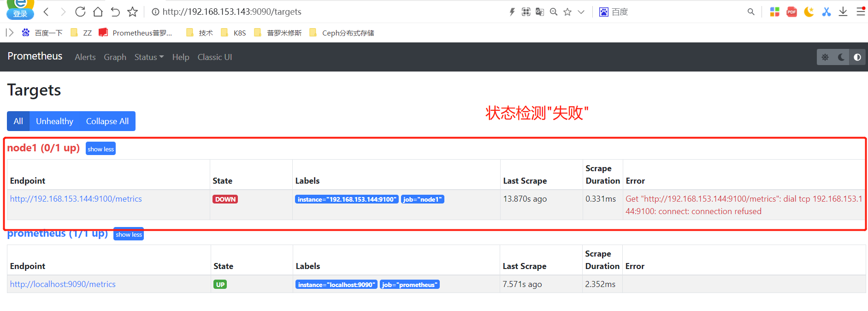
Task: Click the translate page icon
Action: click(x=540, y=12)
